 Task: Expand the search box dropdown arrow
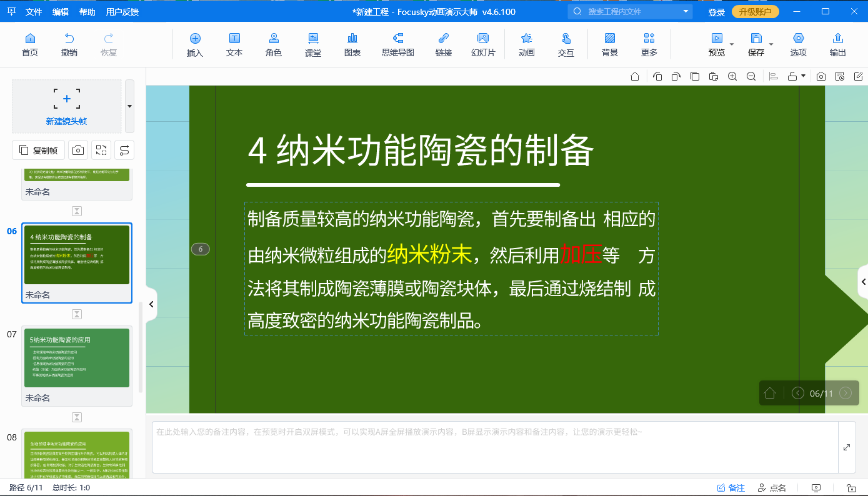686,11
